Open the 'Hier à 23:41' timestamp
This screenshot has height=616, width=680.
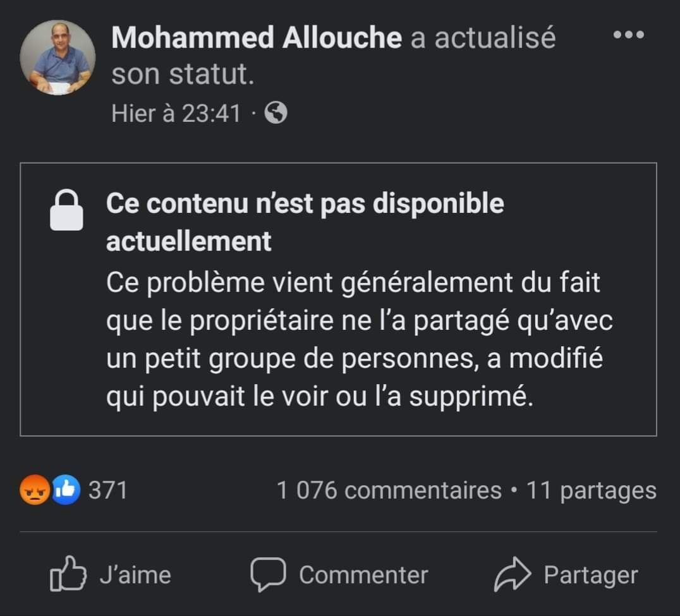tap(176, 113)
